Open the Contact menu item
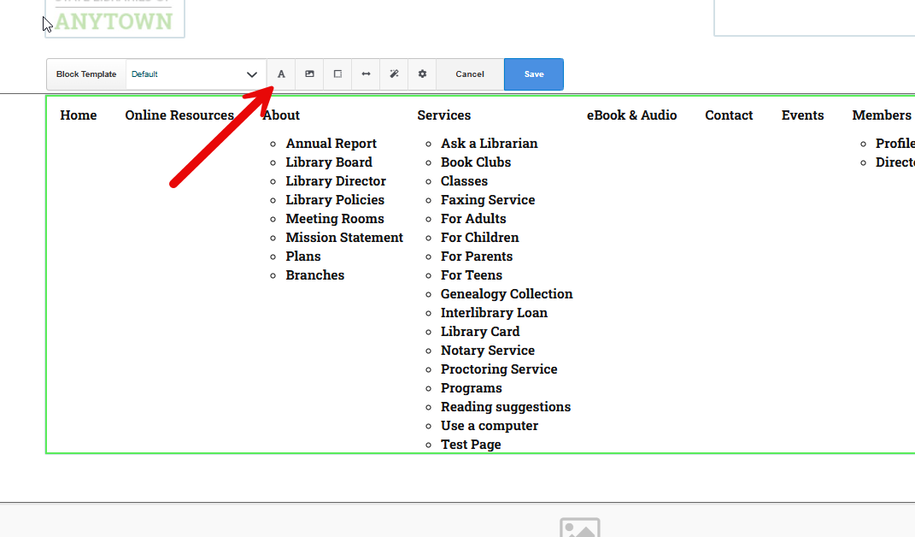The image size is (915, 537). pos(729,115)
